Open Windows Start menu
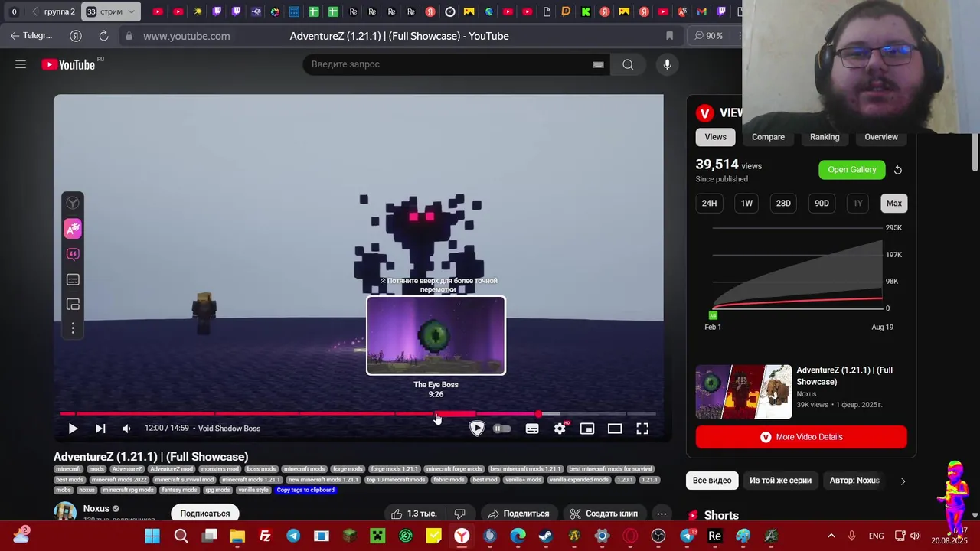Viewport: 980px width, 551px height. click(152, 536)
